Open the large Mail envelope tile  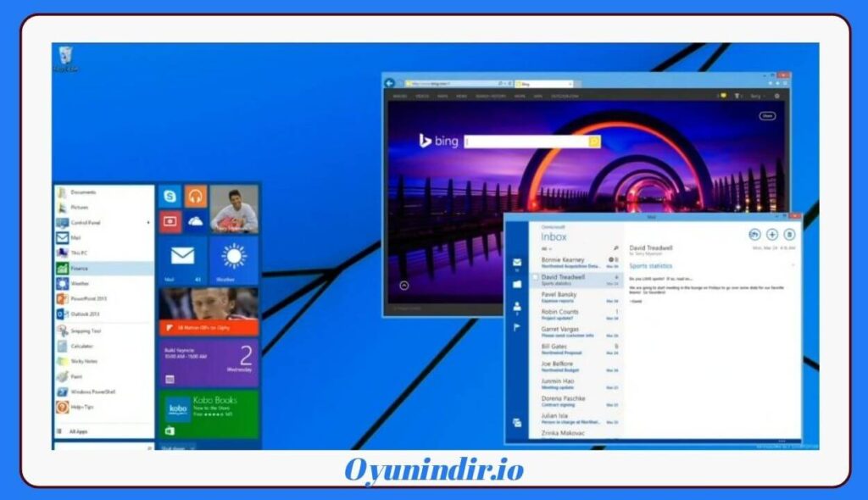pos(183,260)
